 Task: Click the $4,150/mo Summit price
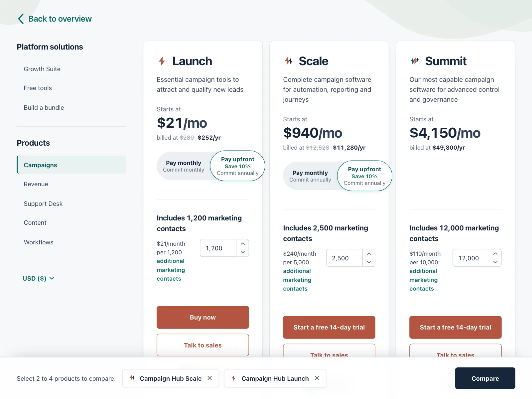pyautogui.click(x=445, y=133)
